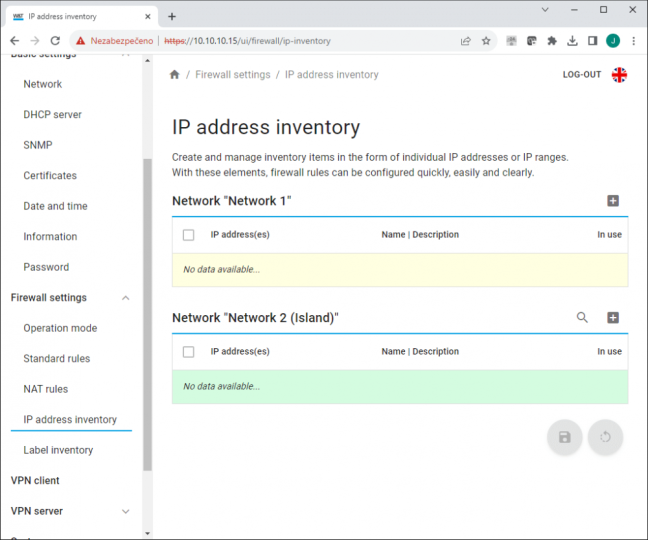Close the IP address inventory tab
This screenshot has width=648, height=540.
point(148,17)
